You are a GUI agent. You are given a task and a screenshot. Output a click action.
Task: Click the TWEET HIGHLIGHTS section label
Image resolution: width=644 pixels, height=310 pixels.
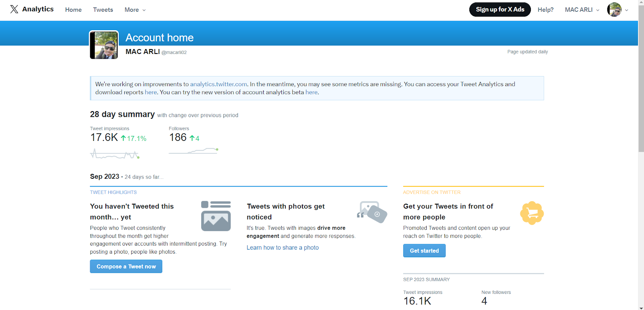113,192
